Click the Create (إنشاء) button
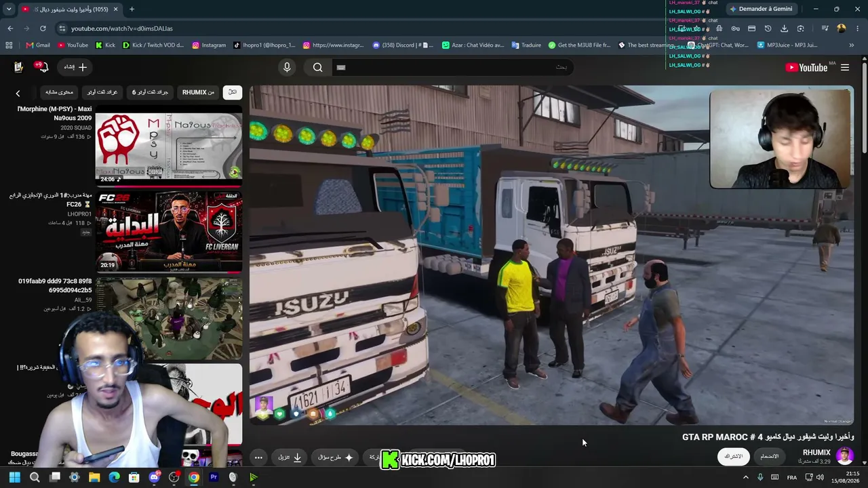 point(75,67)
